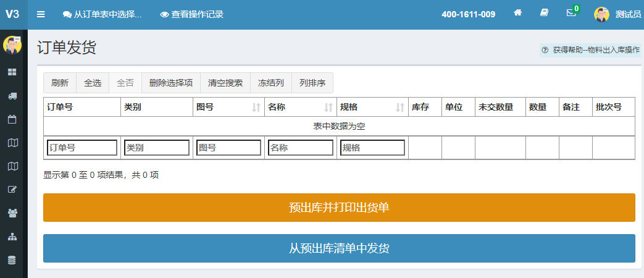Image resolution: width=644 pixels, height=278 pixels.
Task: Sort by 名称 column arrows
Action: (328, 107)
